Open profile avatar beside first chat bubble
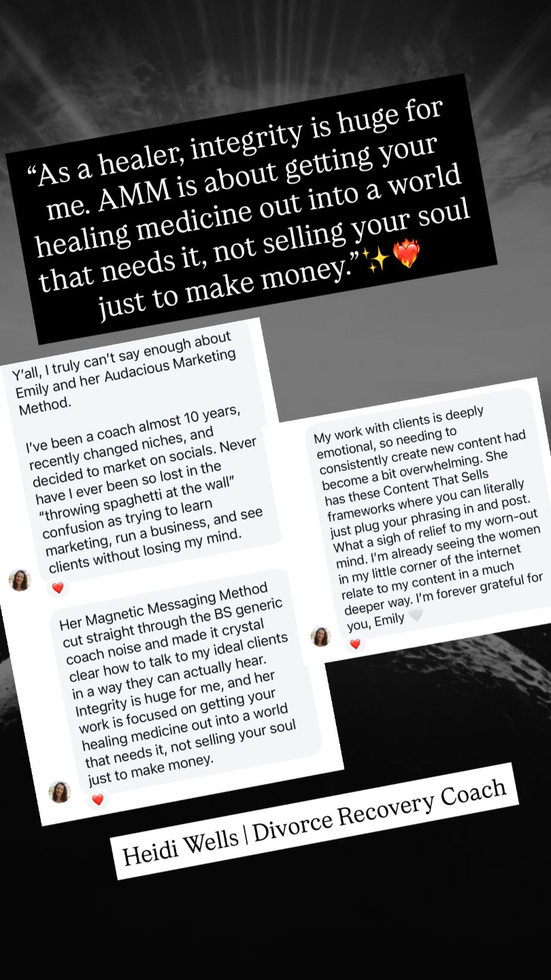The height and width of the screenshot is (980, 551). 20,581
